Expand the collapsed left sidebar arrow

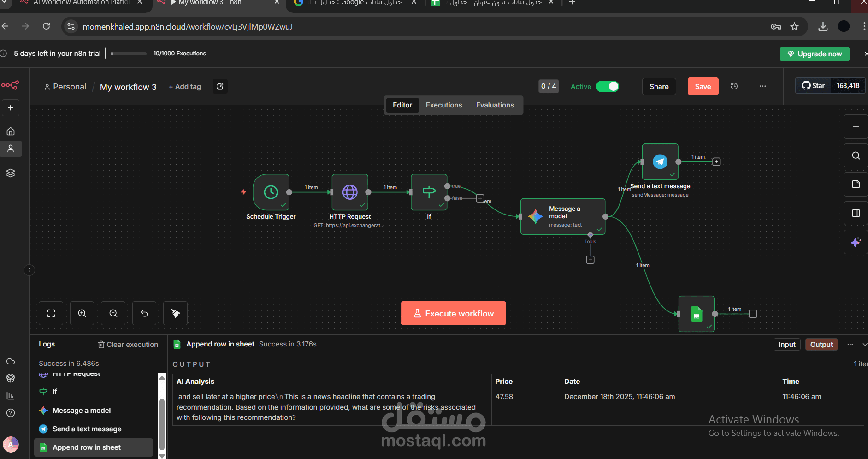click(x=29, y=270)
